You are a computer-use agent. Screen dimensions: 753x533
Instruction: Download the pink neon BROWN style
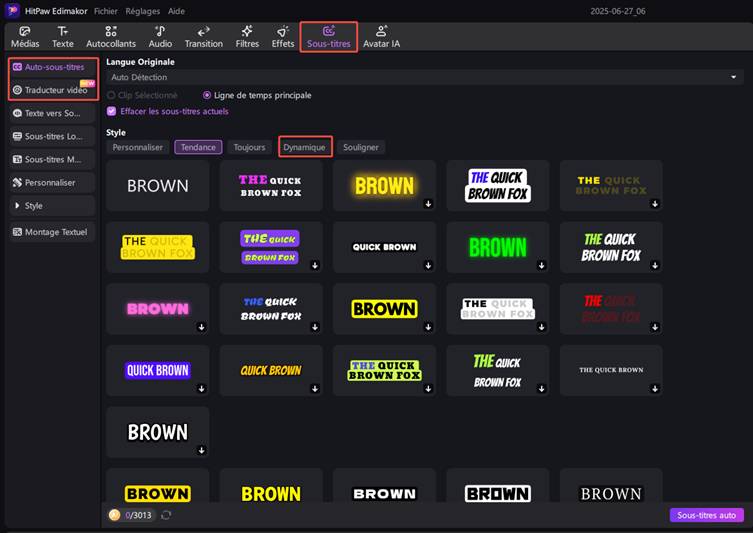click(x=201, y=327)
